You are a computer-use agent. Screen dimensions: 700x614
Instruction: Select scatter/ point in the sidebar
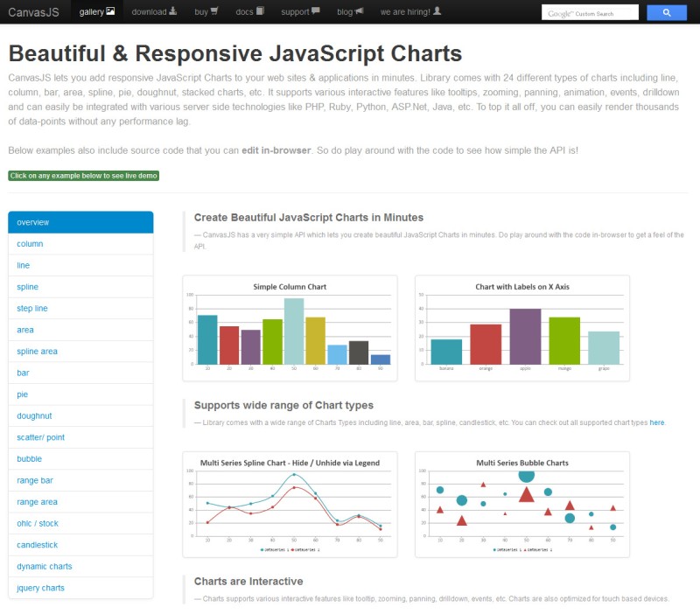click(x=80, y=437)
